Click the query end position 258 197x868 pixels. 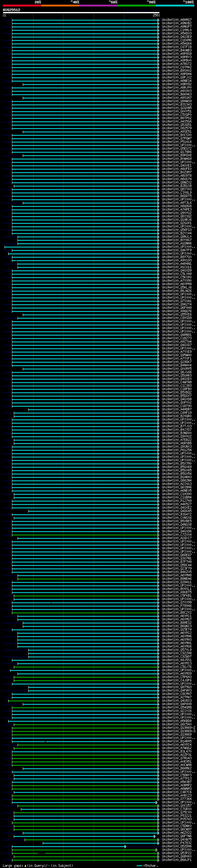(x=155, y=15)
